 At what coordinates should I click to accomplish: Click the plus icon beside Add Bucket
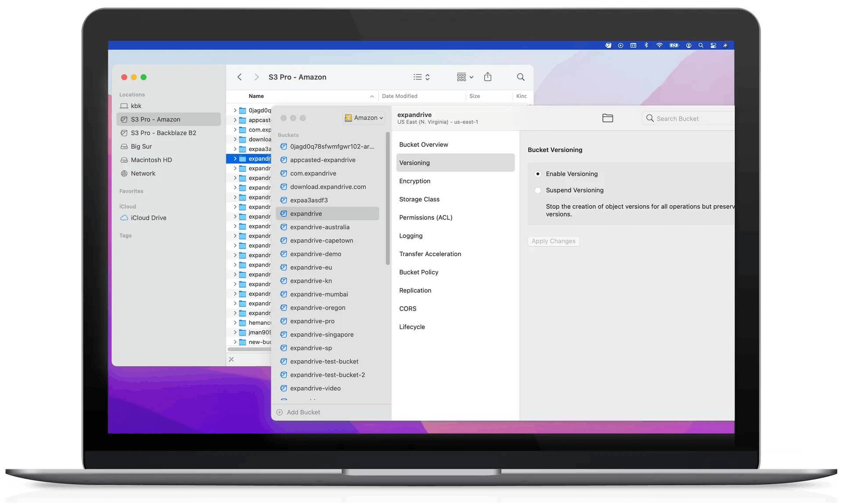280,412
